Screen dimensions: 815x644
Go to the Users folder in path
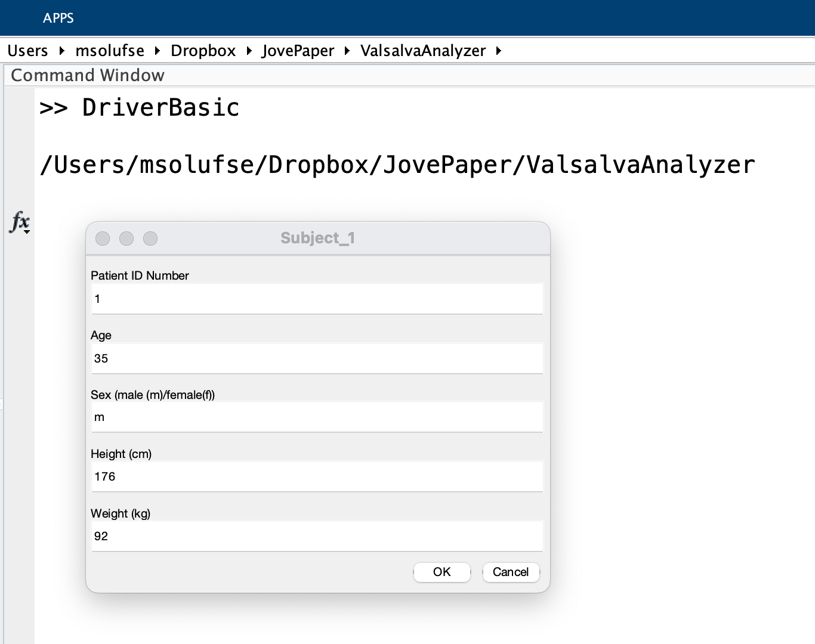coord(27,51)
